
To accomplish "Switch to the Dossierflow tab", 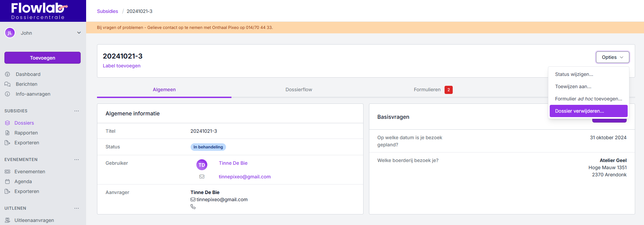I will pos(299,90).
